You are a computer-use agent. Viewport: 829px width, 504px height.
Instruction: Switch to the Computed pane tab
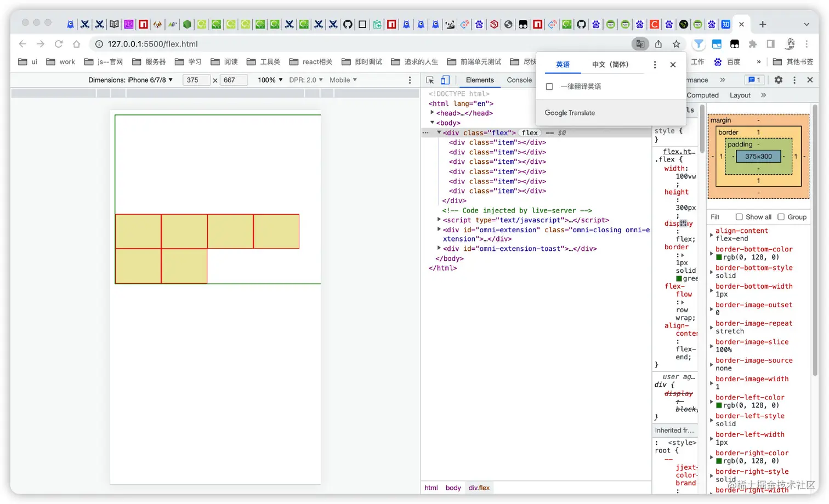702,95
